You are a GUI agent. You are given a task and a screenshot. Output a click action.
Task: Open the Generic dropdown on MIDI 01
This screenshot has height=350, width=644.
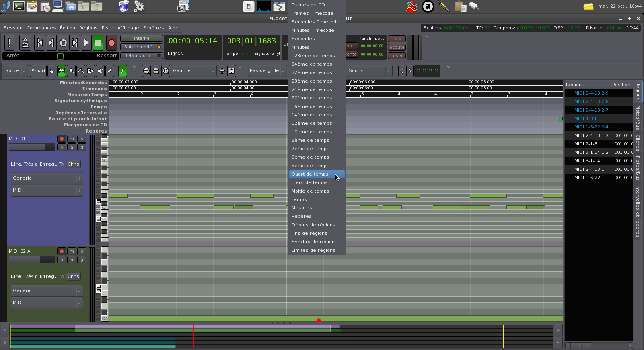coord(47,178)
